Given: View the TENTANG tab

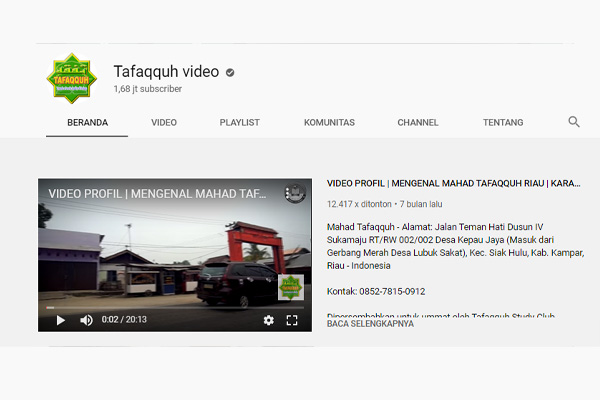Looking at the screenshot, I should (503, 122).
